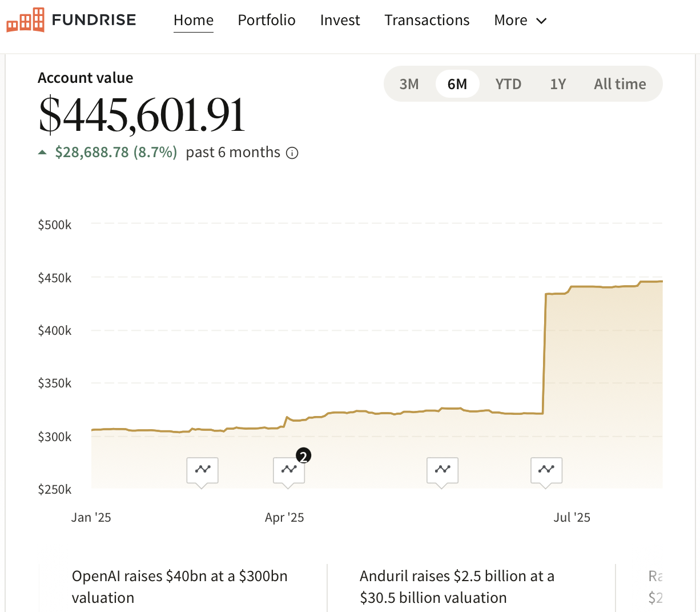Screen dimensions: 700x612
Task: Click the $28,688.78 (8.7%) gain text
Action: pyautogui.click(x=116, y=153)
